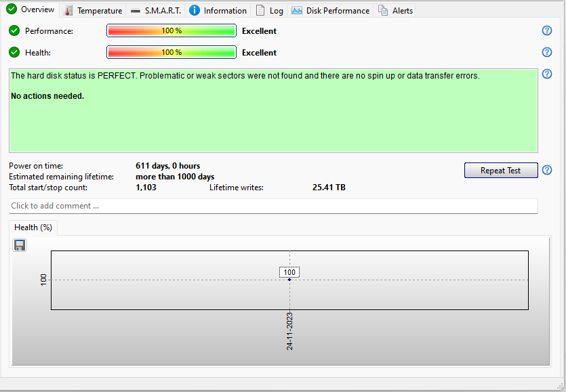Image resolution: width=566 pixels, height=392 pixels.
Task: Show the Disk Performance tab
Action: click(x=331, y=10)
